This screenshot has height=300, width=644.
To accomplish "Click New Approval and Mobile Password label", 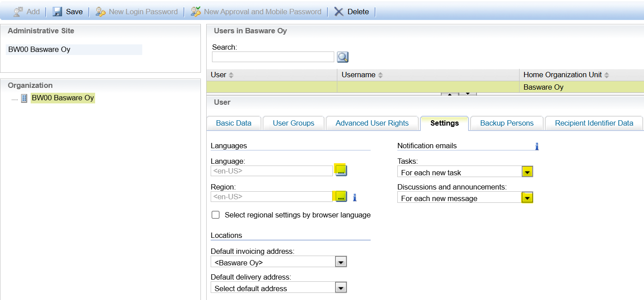I will [x=263, y=12].
